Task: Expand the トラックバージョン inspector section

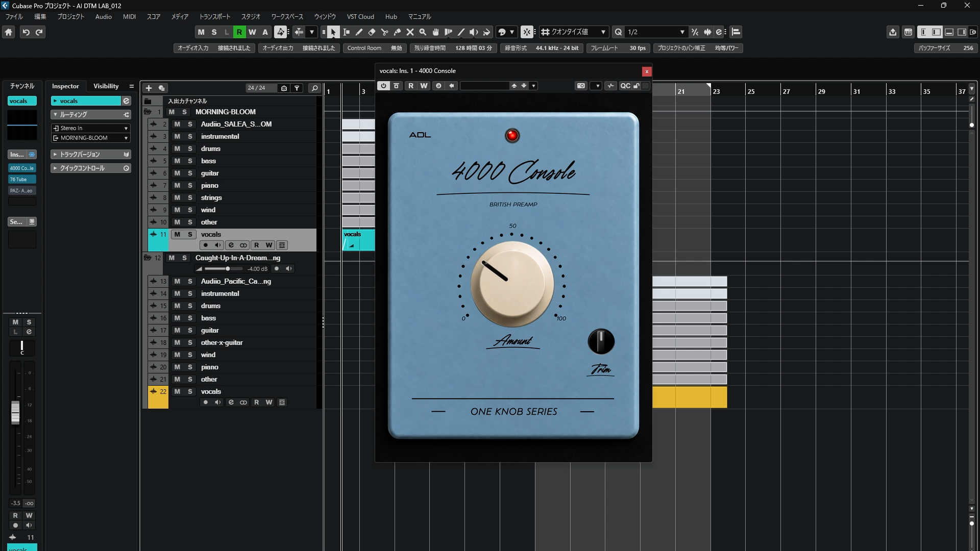Action: [x=90, y=154]
